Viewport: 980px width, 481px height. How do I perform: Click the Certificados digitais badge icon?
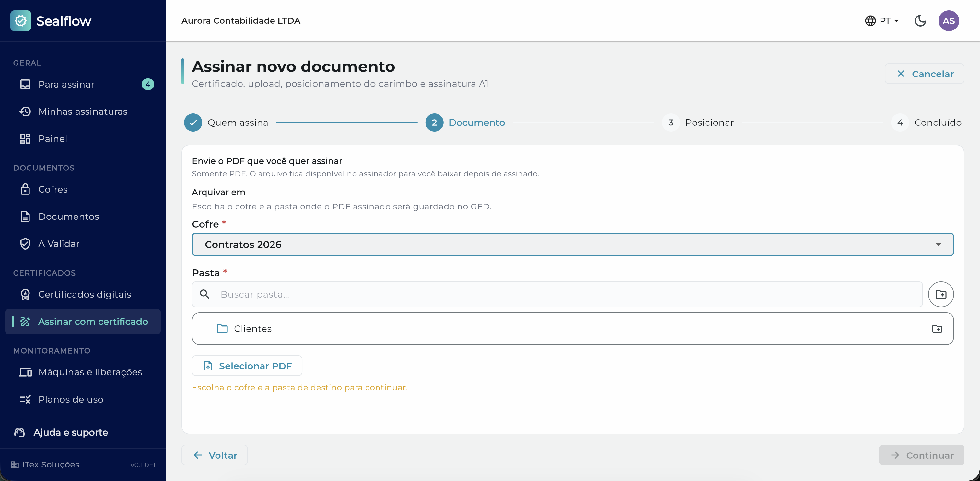click(25, 294)
